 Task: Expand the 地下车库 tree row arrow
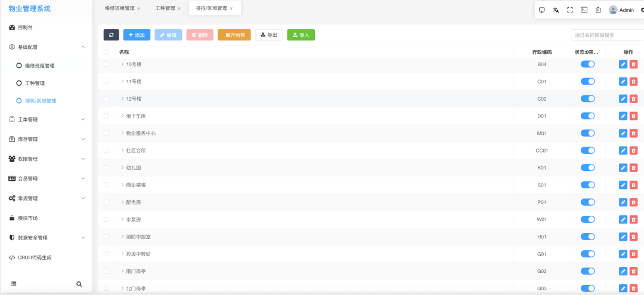[x=122, y=116]
